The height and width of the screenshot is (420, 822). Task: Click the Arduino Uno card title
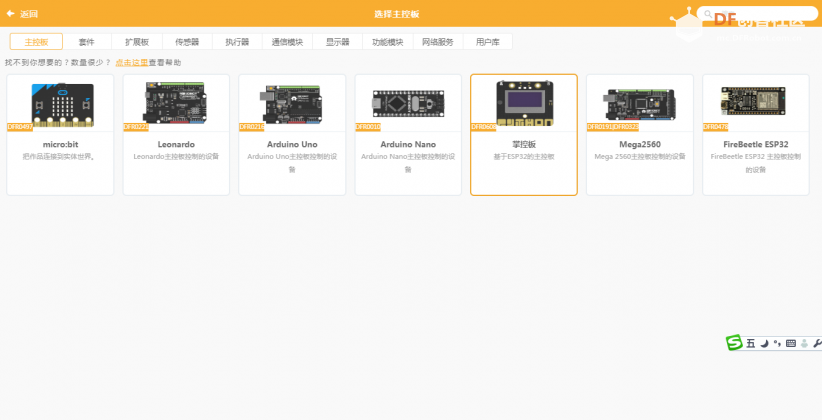292,144
